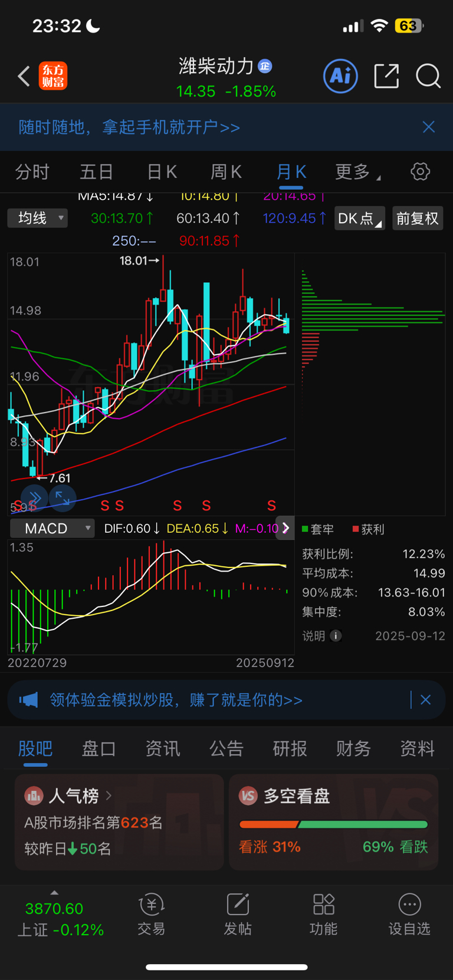This screenshot has width=453, height=980.
Task: Tap 获利 red legend swatch
Action: pos(356,529)
